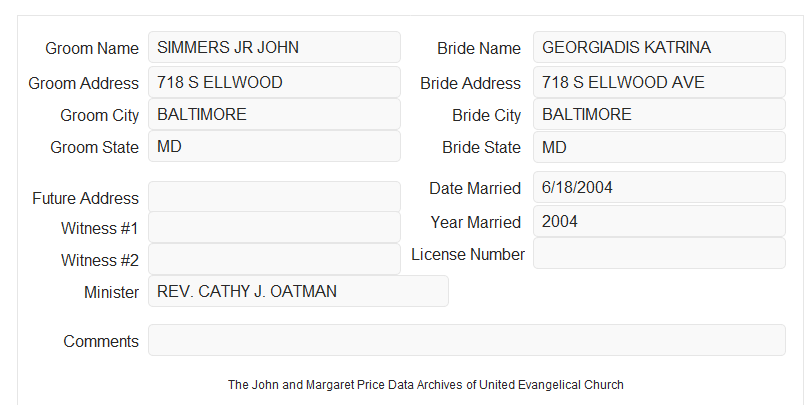
Task: Focus the Minister field
Action: [298, 291]
